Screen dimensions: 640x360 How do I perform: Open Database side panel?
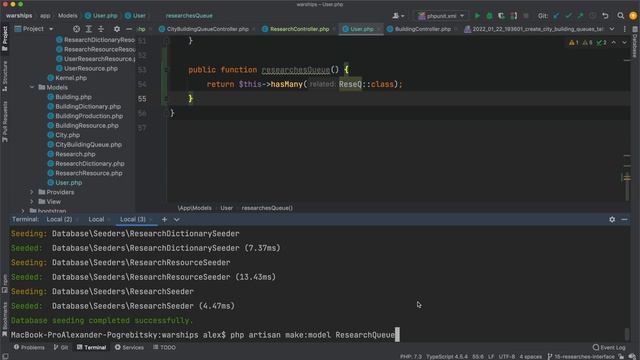point(635,42)
